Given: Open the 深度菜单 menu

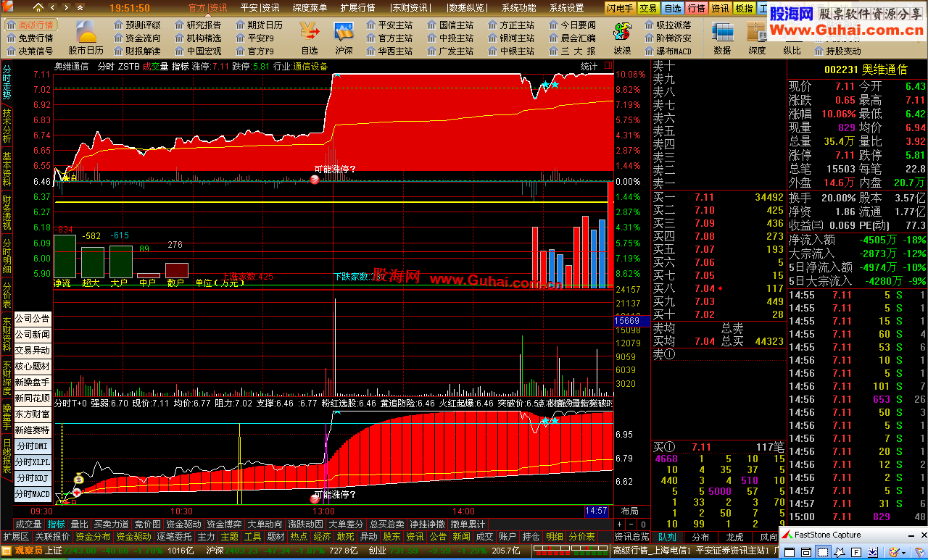Looking at the screenshot, I should (x=310, y=8).
